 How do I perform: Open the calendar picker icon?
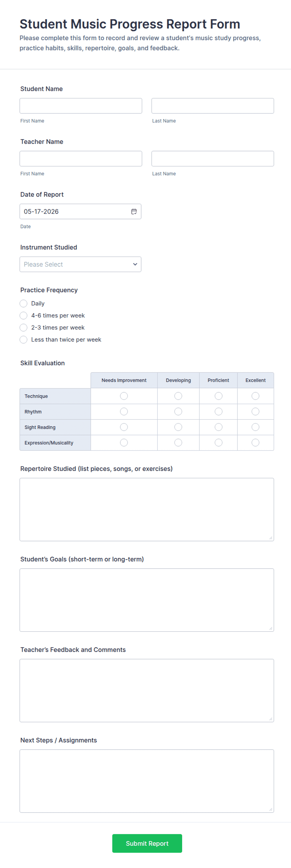(x=134, y=211)
